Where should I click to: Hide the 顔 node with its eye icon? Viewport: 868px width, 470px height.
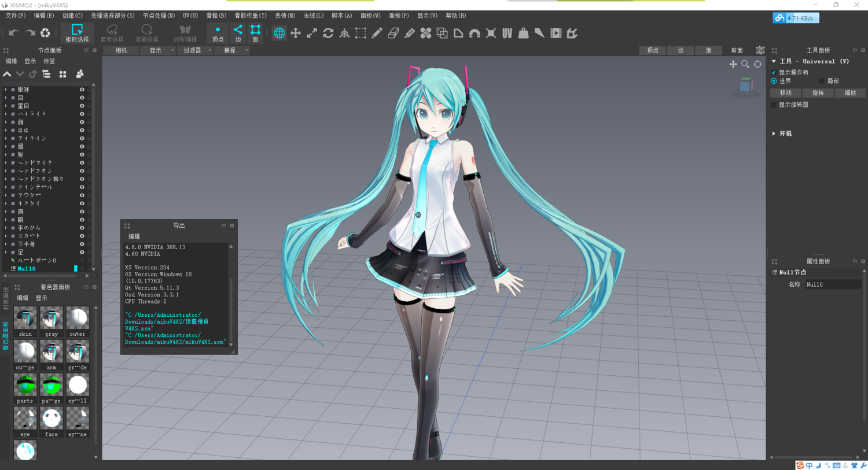click(x=82, y=122)
